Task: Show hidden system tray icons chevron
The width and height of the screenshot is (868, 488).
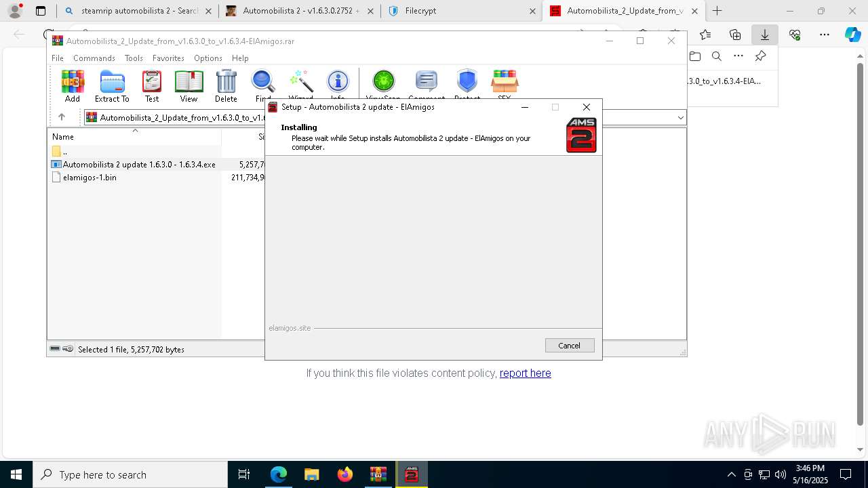Action: tap(731, 474)
